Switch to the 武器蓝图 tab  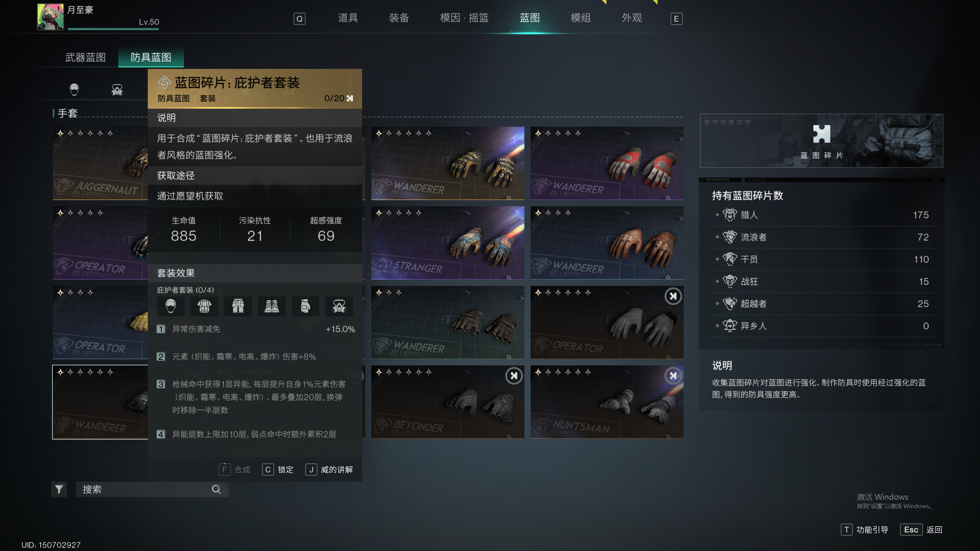[x=85, y=57]
